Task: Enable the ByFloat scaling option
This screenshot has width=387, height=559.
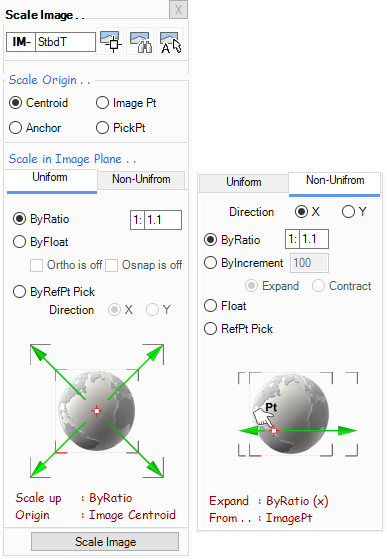Action: click(x=41, y=242)
